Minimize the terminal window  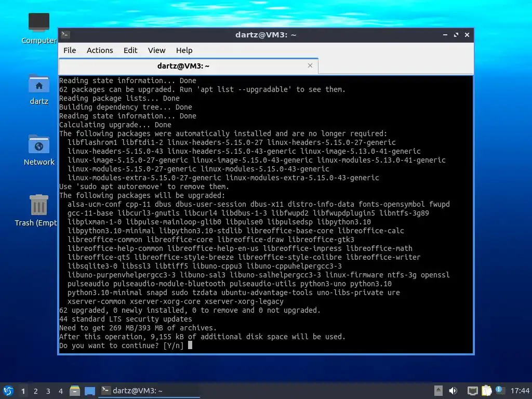coord(445,35)
